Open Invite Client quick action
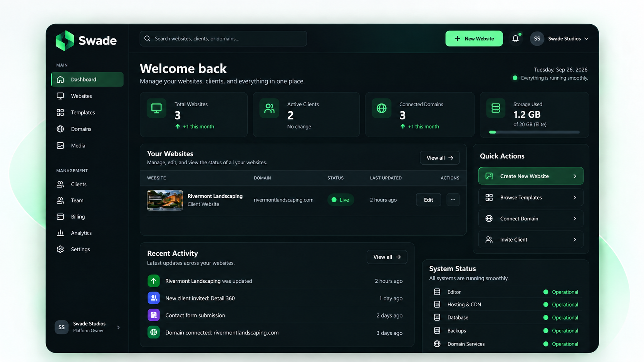This screenshot has height=362, width=644. point(531,239)
